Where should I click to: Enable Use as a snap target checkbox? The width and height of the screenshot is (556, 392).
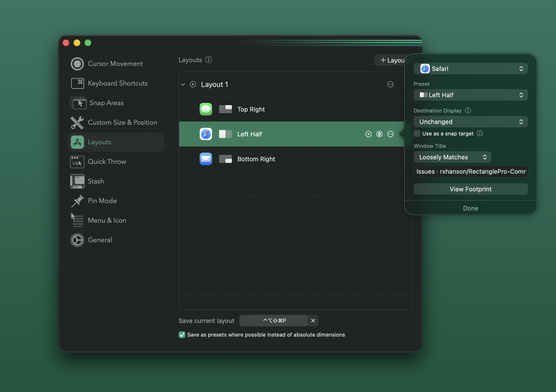pyautogui.click(x=417, y=134)
